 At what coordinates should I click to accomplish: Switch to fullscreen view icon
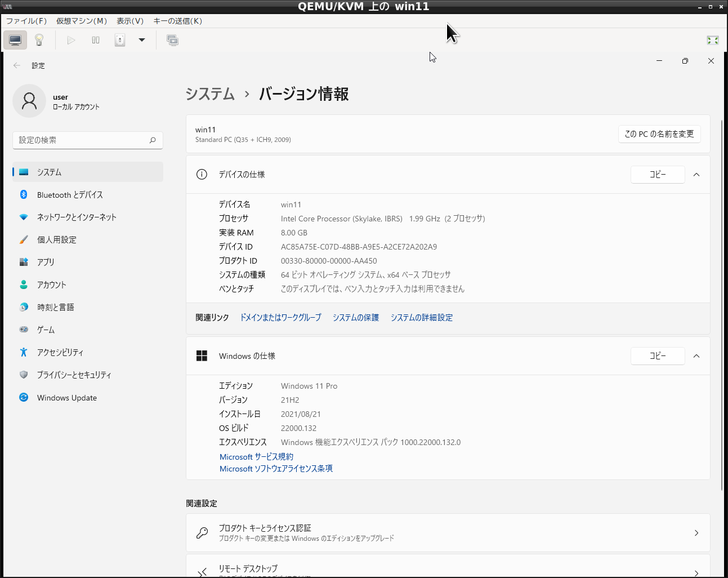click(x=713, y=40)
